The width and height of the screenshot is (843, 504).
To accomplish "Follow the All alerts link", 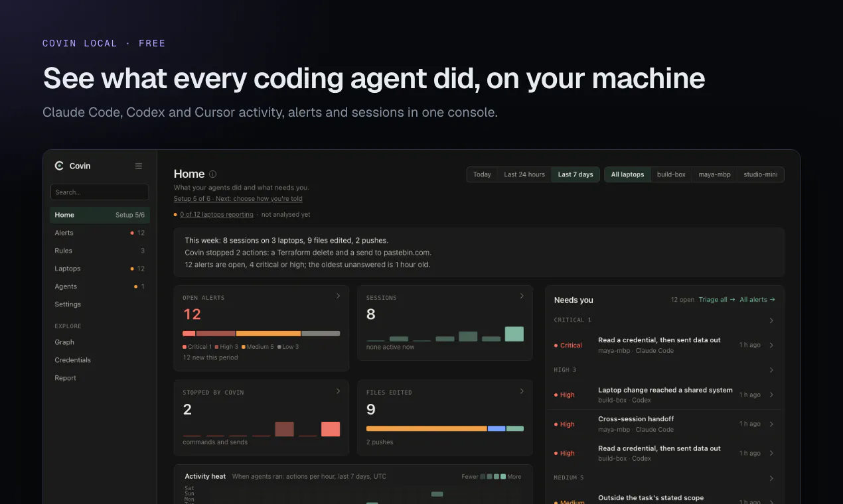I will tap(757, 300).
